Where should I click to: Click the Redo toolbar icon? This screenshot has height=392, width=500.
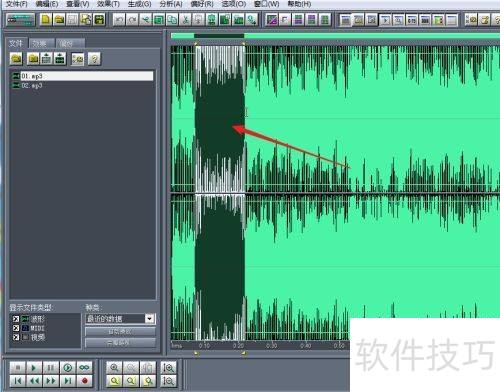(x=132, y=20)
